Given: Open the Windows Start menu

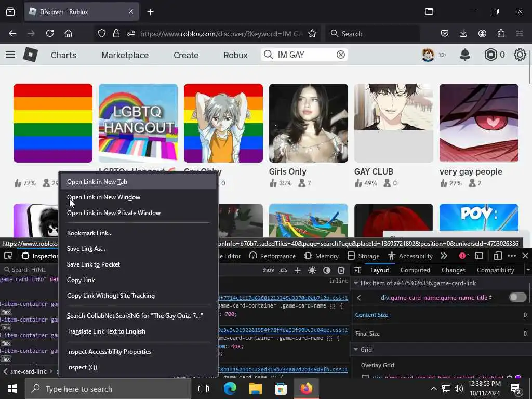Looking at the screenshot, I should coord(12,389).
